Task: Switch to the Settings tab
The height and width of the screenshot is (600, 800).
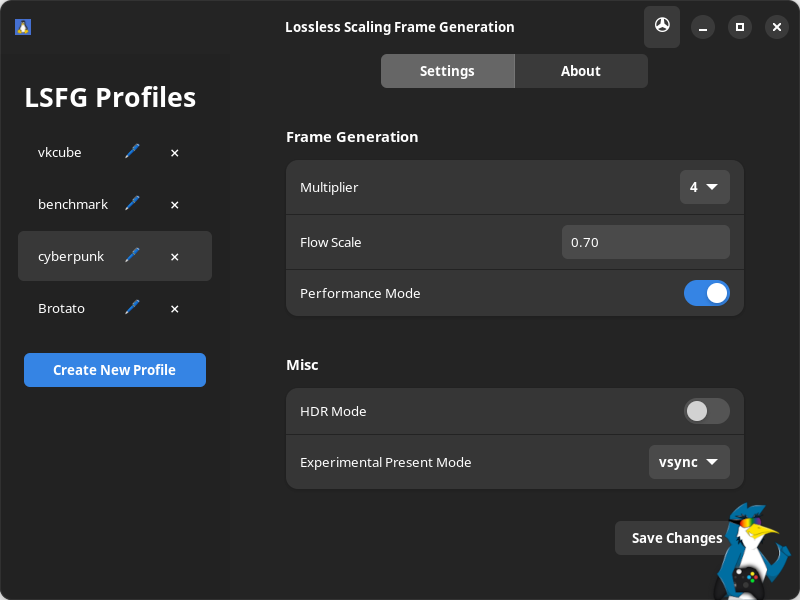Action: [x=447, y=71]
